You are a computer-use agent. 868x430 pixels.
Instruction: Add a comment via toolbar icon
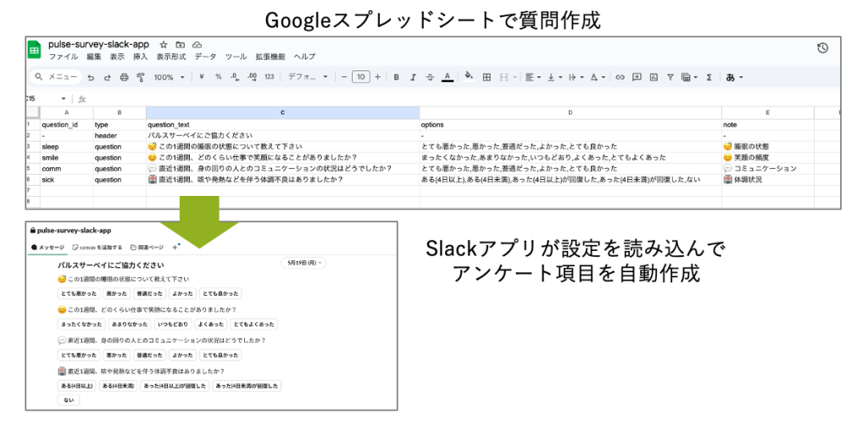point(637,77)
